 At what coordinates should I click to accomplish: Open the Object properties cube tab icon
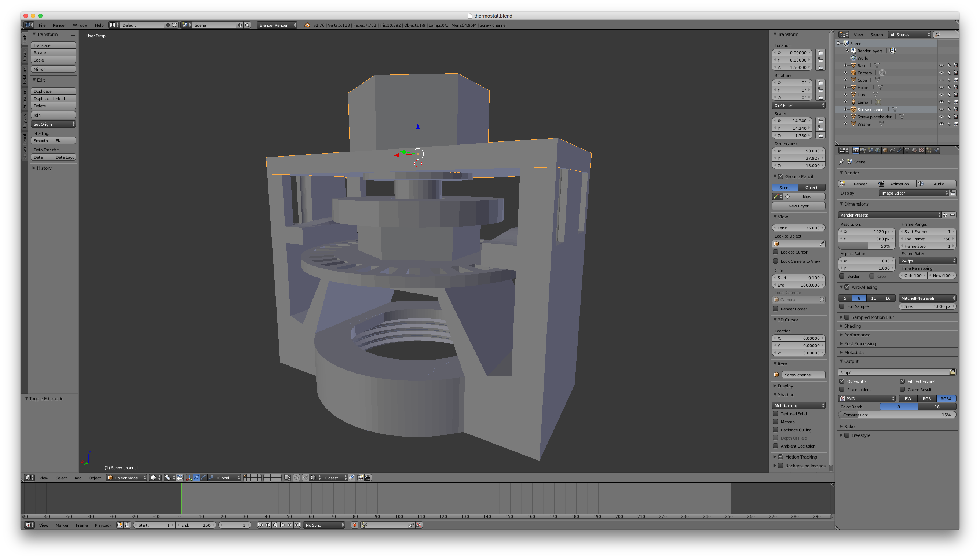885,151
